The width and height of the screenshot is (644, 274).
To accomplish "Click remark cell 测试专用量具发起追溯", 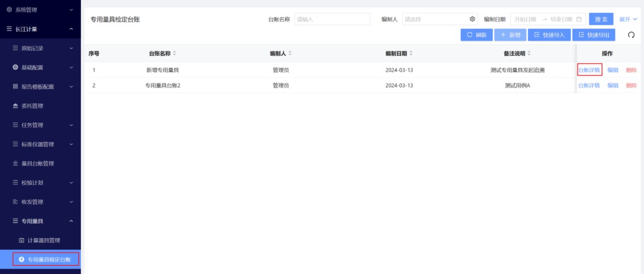I will 517,70.
